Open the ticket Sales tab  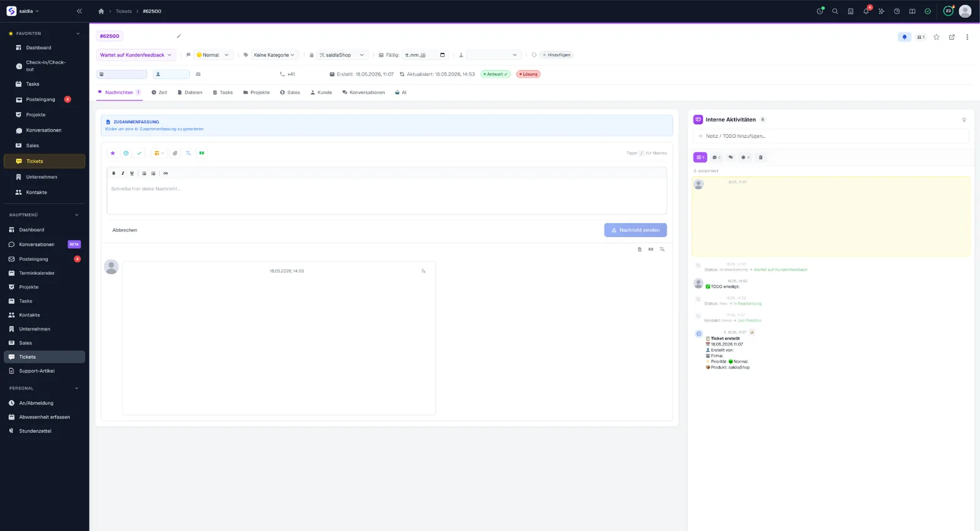[290, 92]
